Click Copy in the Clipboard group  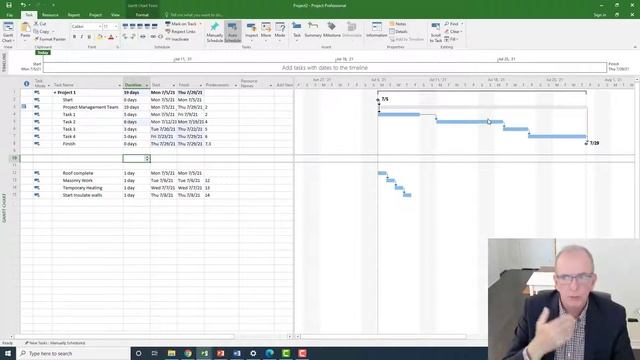click(42, 31)
